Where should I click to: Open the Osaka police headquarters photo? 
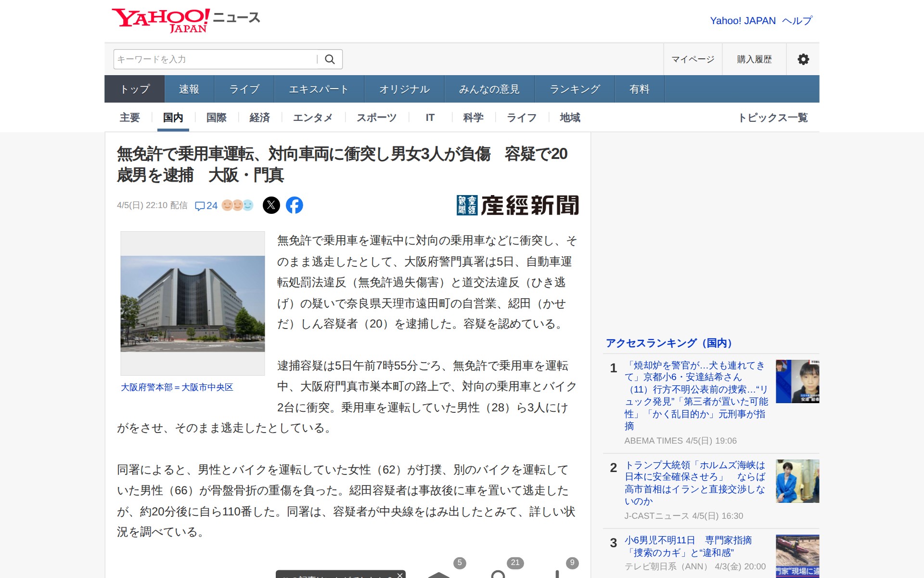[x=192, y=303]
